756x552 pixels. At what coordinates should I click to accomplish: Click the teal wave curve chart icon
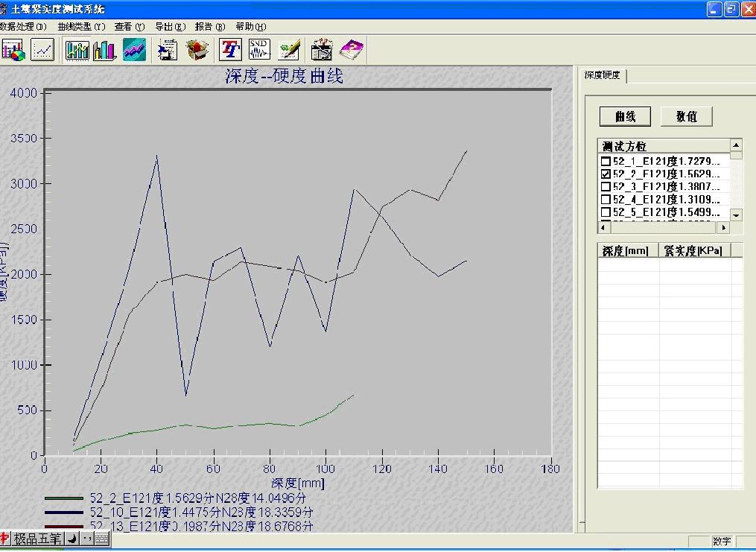(x=134, y=50)
